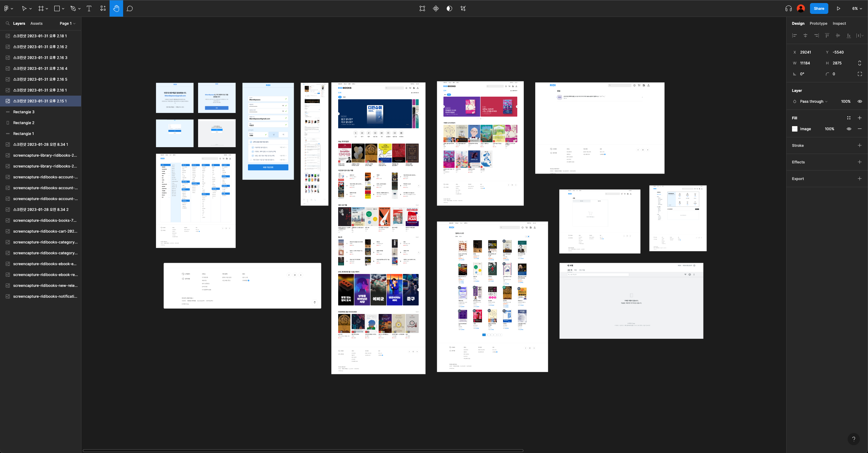Open the Pass through blend mode dropdown
Image resolution: width=868 pixels, height=453 pixels.
tap(814, 101)
